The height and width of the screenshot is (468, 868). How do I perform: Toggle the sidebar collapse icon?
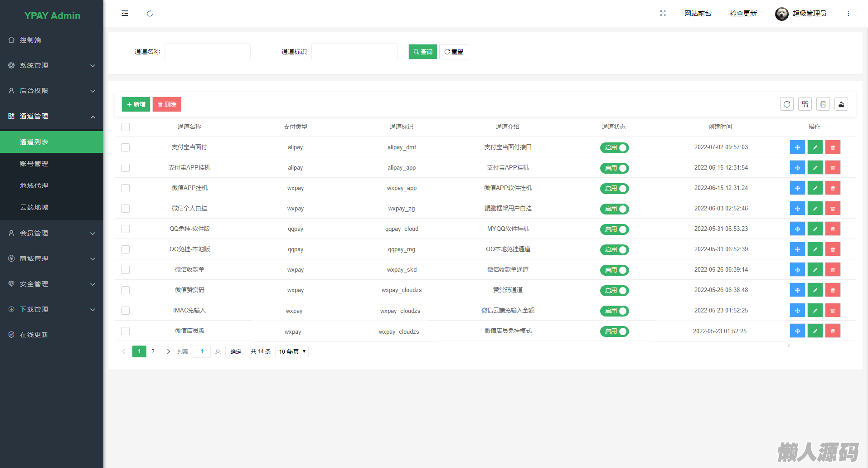point(125,14)
